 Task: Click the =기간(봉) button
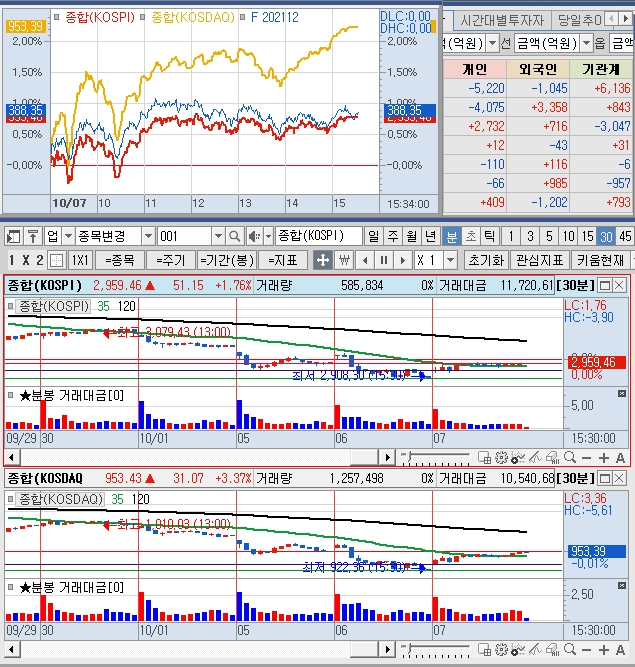(x=227, y=260)
